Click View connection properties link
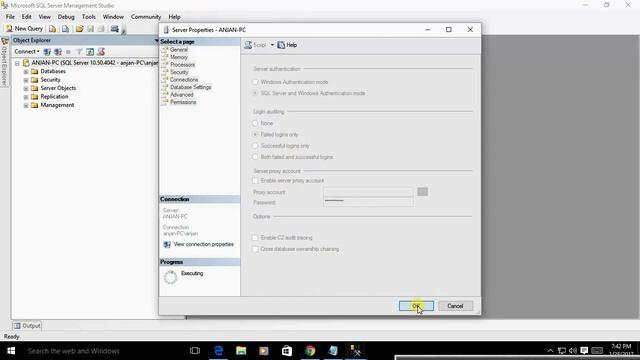Image resolution: width=640 pixels, height=360 pixels. [203, 244]
